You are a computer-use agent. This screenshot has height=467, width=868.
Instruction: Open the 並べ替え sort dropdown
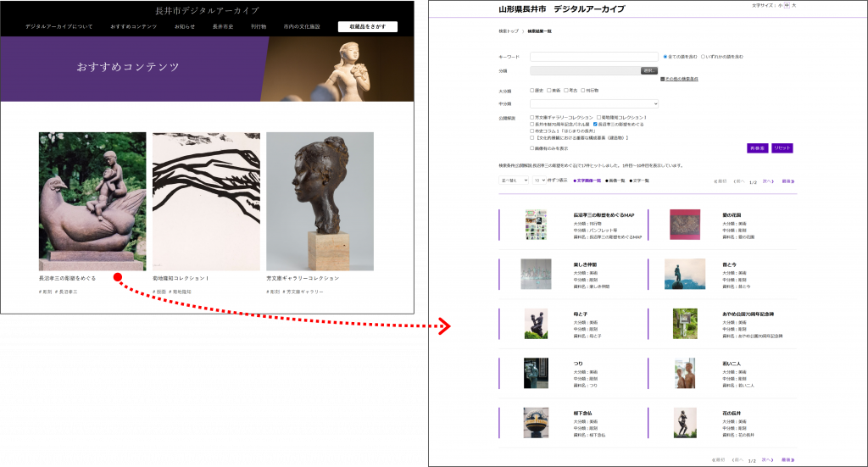[514, 181]
